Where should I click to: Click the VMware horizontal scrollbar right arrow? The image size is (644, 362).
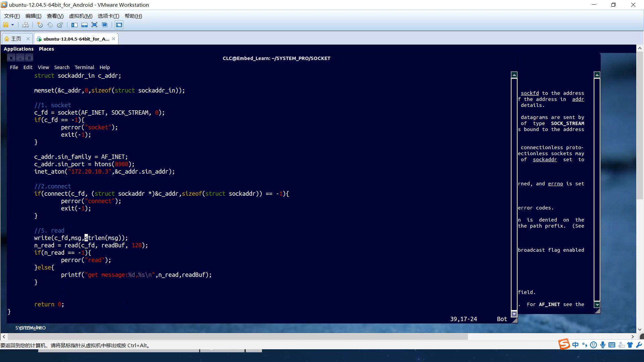(633, 337)
